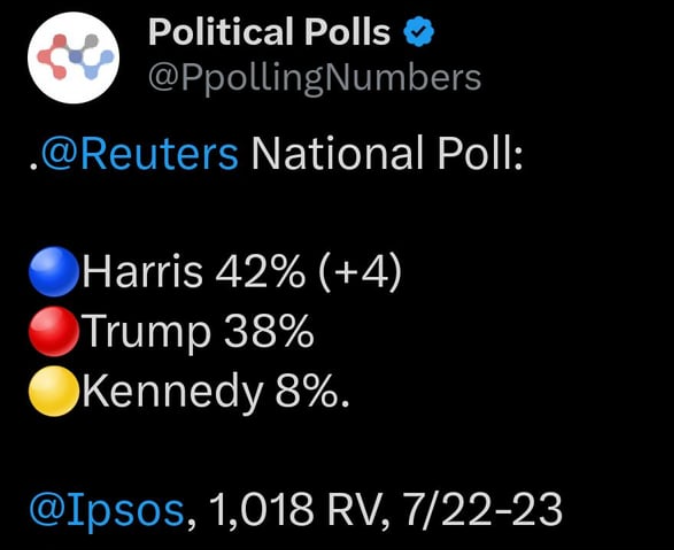This screenshot has height=550, width=674.
Task: Click the National Poll: heading text
Action: coord(387,153)
